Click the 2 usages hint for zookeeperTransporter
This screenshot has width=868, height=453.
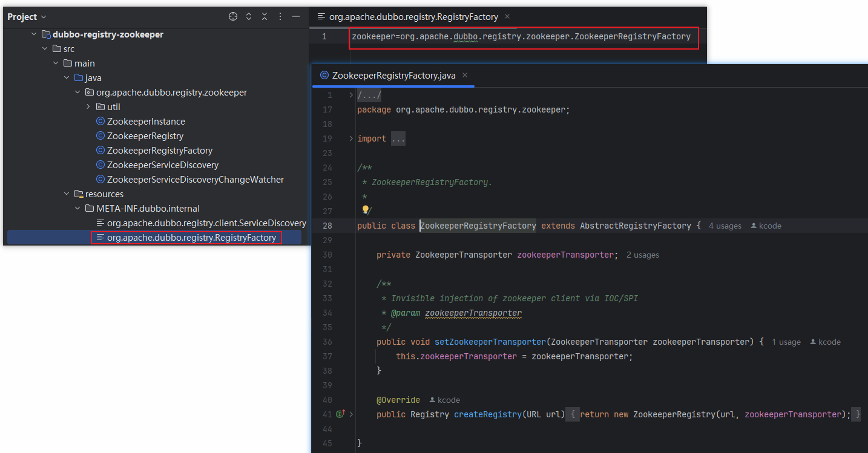642,255
